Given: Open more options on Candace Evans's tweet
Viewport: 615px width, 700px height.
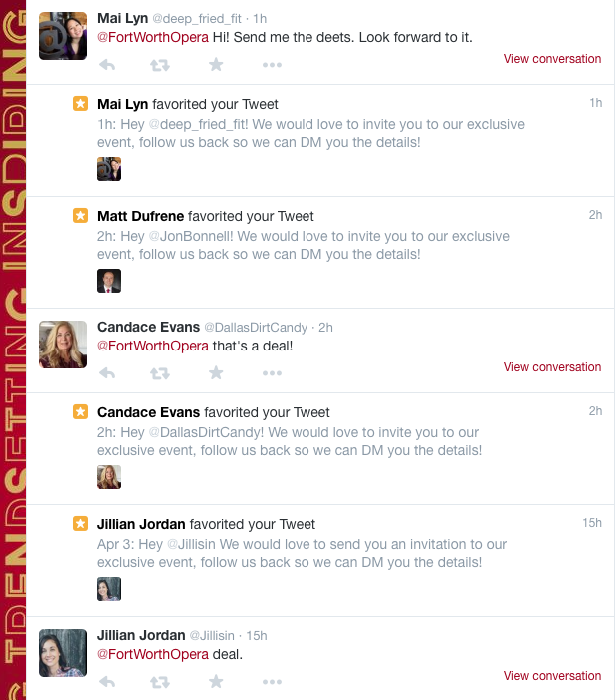Looking at the screenshot, I should (x=272, y=373).
